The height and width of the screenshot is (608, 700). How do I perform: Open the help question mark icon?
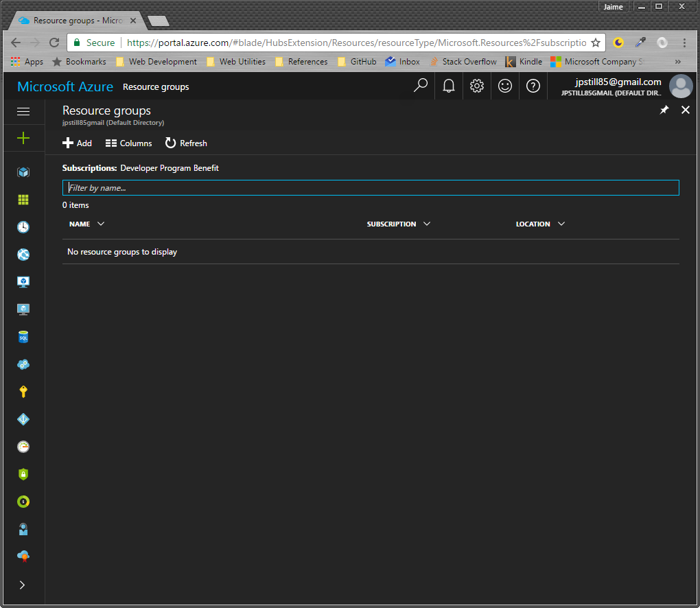(x=533, y=86)
